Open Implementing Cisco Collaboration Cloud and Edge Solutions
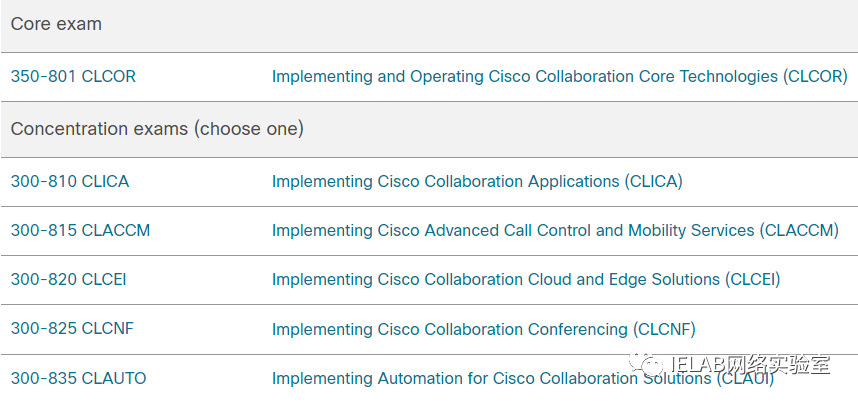This screenshot has height=402, width=858. 526,279
